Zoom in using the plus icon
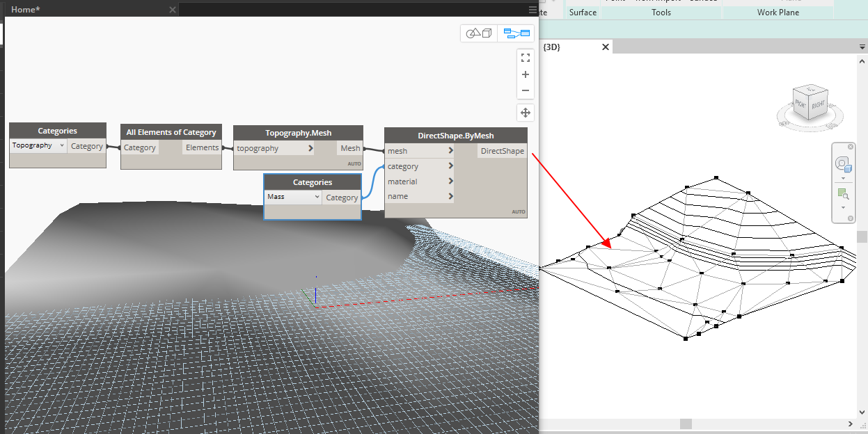The width and height of the screenshot is (868, 434). pos(526,74)
